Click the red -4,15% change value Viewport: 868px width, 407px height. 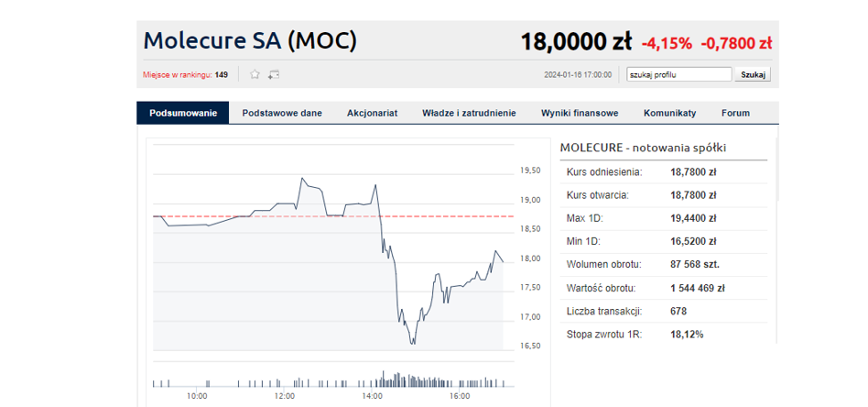coord(667,43)
